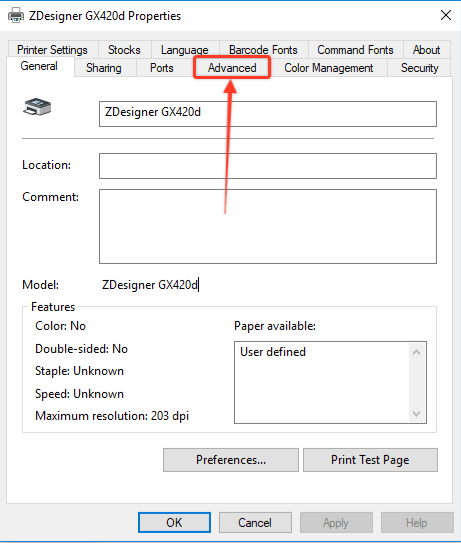The width and height of the screenshot is (461, 543).
Task: Select the Language tab
Action: click(x=185, y=50)
